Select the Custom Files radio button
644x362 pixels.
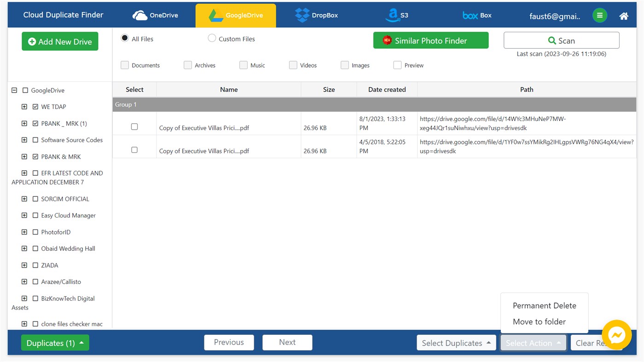tap(212, 38)
